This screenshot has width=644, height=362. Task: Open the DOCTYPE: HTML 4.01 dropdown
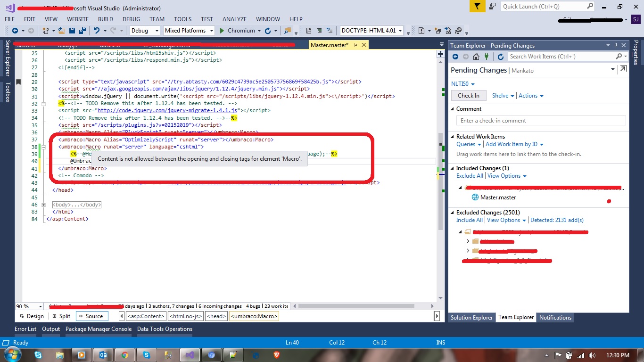point(372,31)
